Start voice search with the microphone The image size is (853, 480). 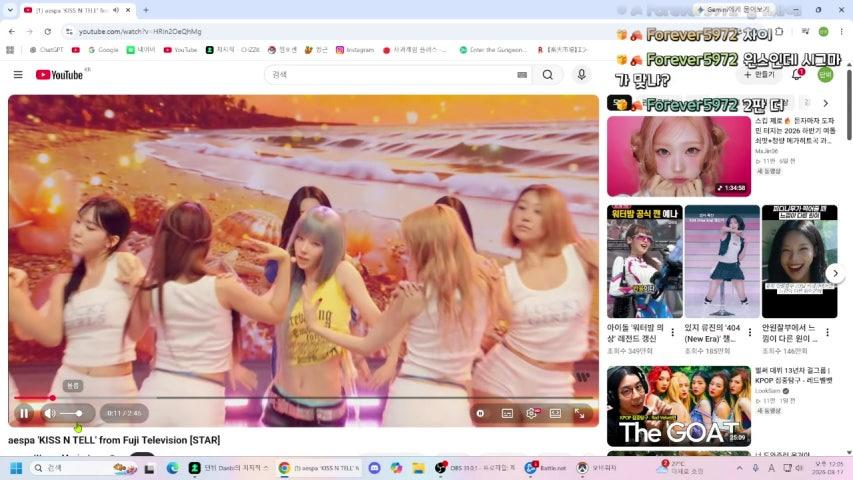point(582,75)
